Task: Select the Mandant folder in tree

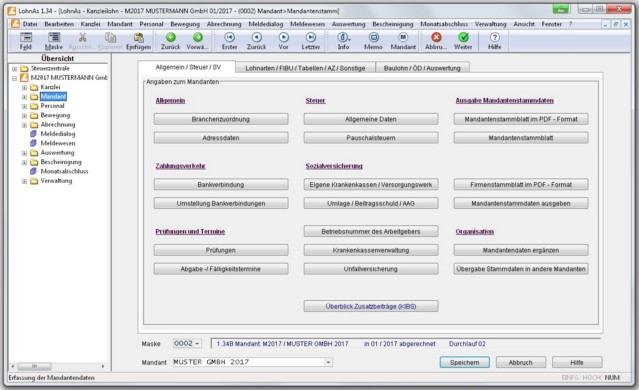Action: pos(53,96)
